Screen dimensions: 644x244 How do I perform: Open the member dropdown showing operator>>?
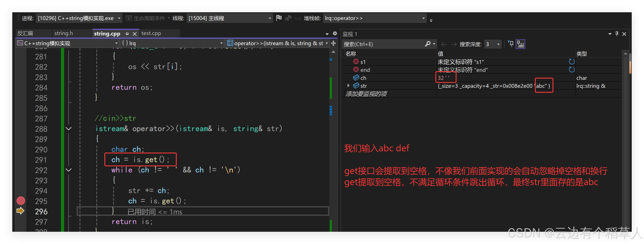pyautogui.click(x=277, y=43)
